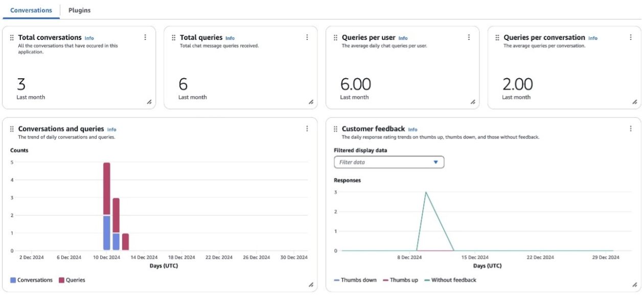Toggle the Conversations legend series

point(32,280)
